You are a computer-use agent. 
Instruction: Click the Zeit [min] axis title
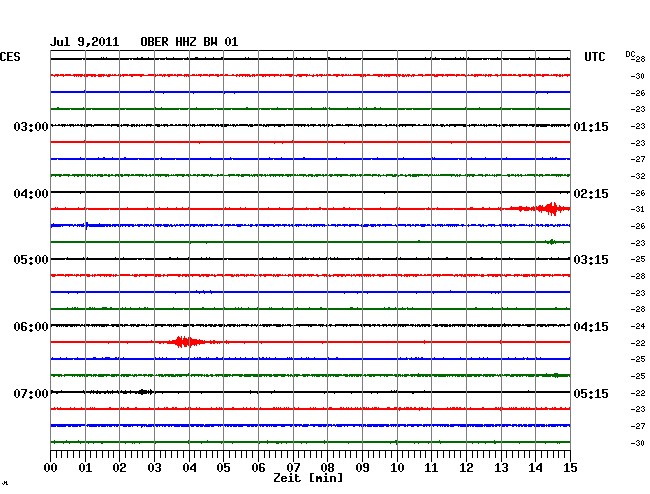coord(308,478)
